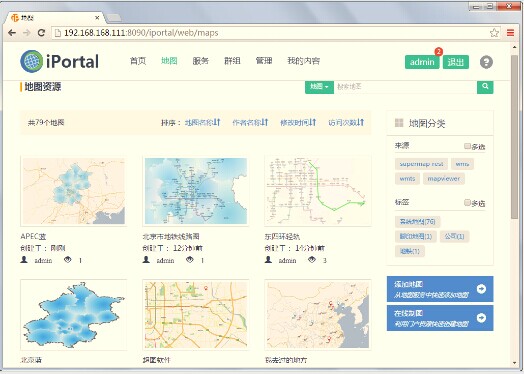The image size is (524, 374).
Task: Click eye icon under 北京市地铁线路图
Action: click(x=189, y=259)
